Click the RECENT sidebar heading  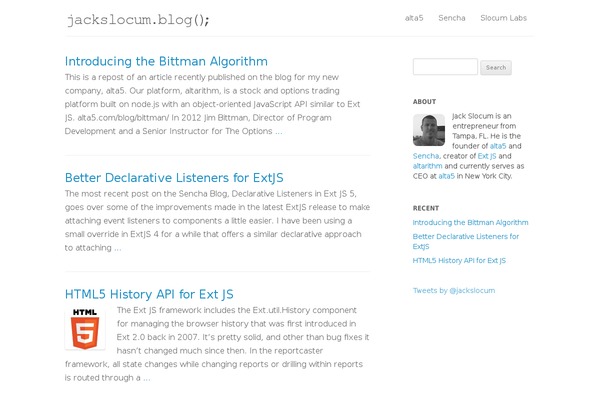[x=426, y=208]
